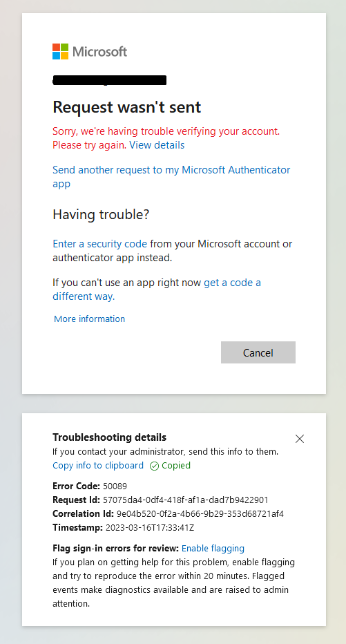The height and width of the screenshot is (644, 346).
Task: Click the Timestamp value
Action: (x=150, y=528)
